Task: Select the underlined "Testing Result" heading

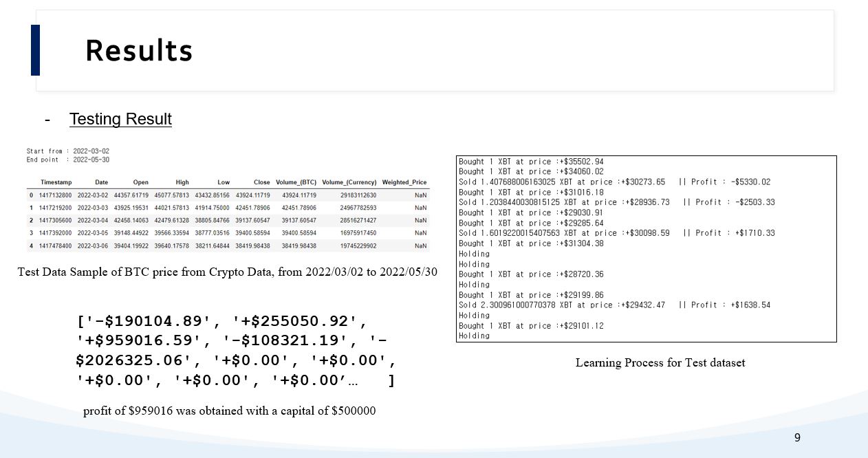Action: (x=120, y=119)
